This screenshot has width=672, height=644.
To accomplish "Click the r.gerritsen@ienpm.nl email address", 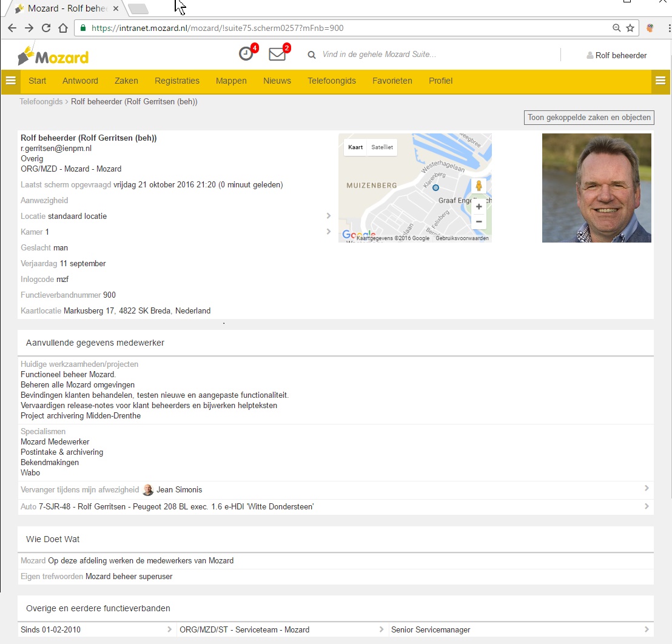I will pos(56,148).
